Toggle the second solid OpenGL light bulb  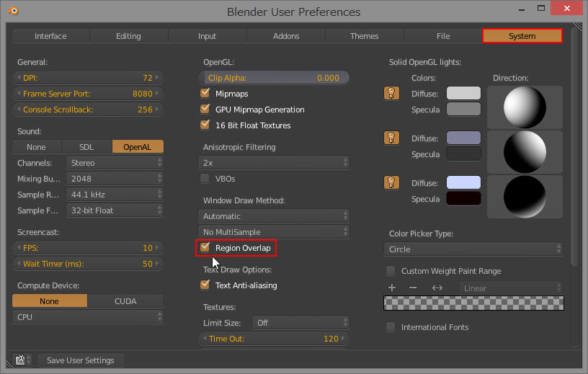point(391,138)
